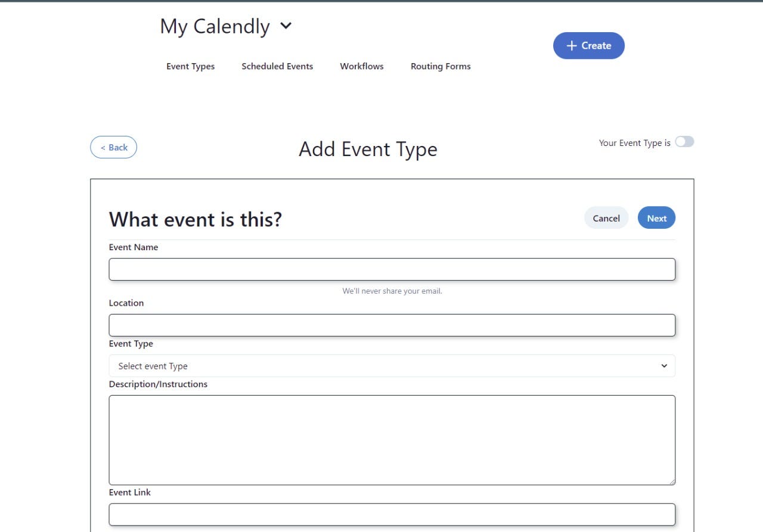Viewport: 763px width, 532px height.
Task: Toggle the Your Event Type switch
Action: 684,142
